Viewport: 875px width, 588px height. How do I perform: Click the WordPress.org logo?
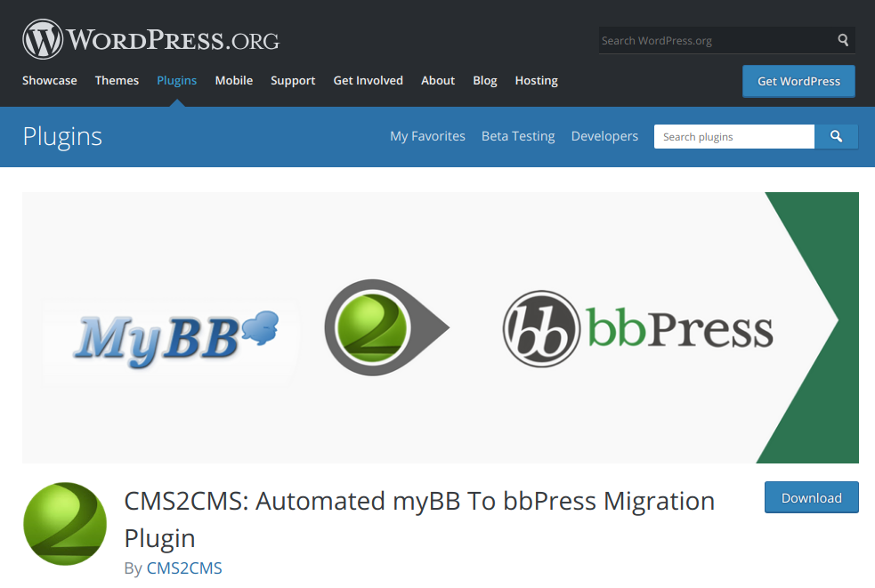point(150,40)
